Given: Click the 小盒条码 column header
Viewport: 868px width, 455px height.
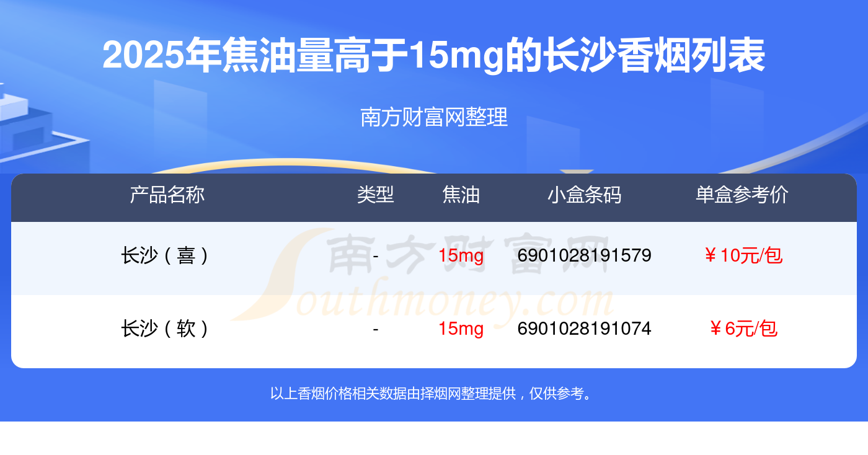Looking at the screenshot, I should pos(585,195).
